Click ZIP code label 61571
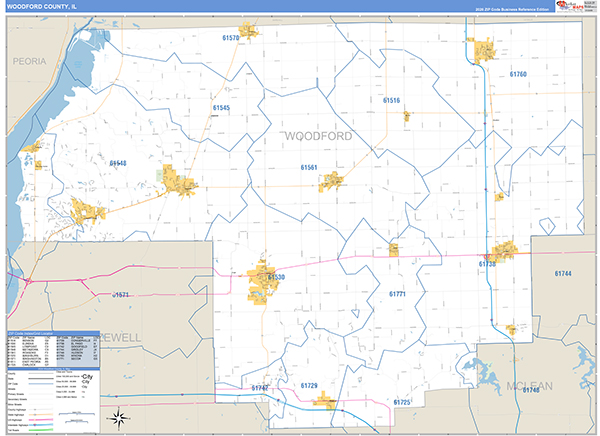This screenshot has height=436, width=600. coord(121,295)
